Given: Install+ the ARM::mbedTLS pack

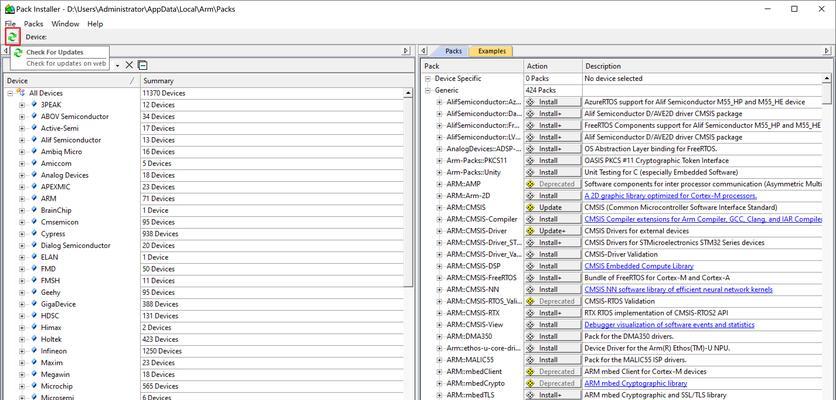Looking at the screenshot, I should coord(553,395).
